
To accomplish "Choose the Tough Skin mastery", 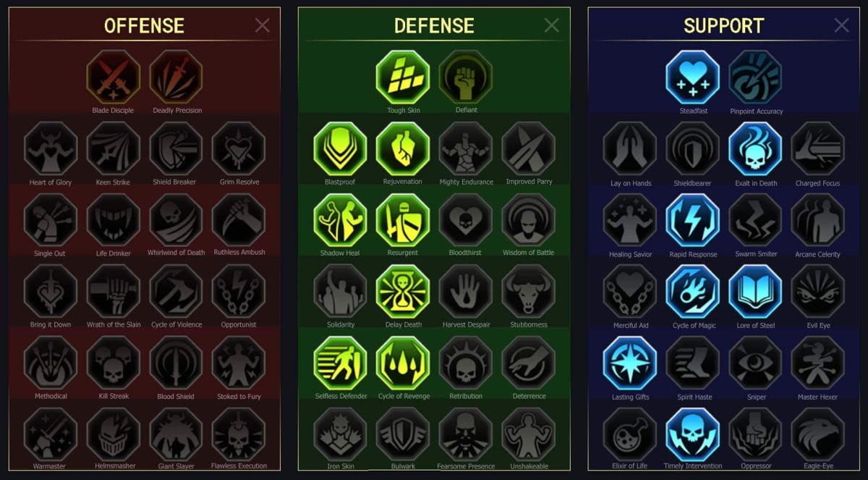I will tap(403, 77).
